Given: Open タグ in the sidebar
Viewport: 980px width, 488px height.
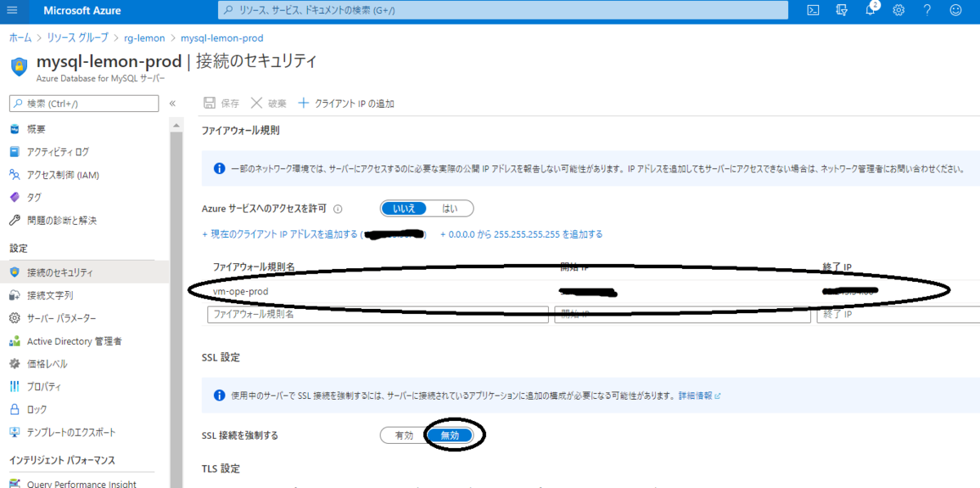Looking at the screenshot, I should 34,198.
